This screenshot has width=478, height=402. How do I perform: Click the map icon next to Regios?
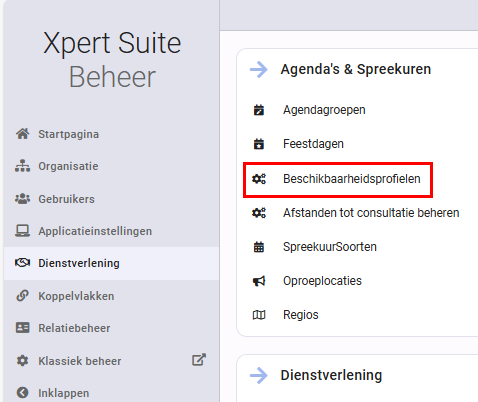[259, 315]
